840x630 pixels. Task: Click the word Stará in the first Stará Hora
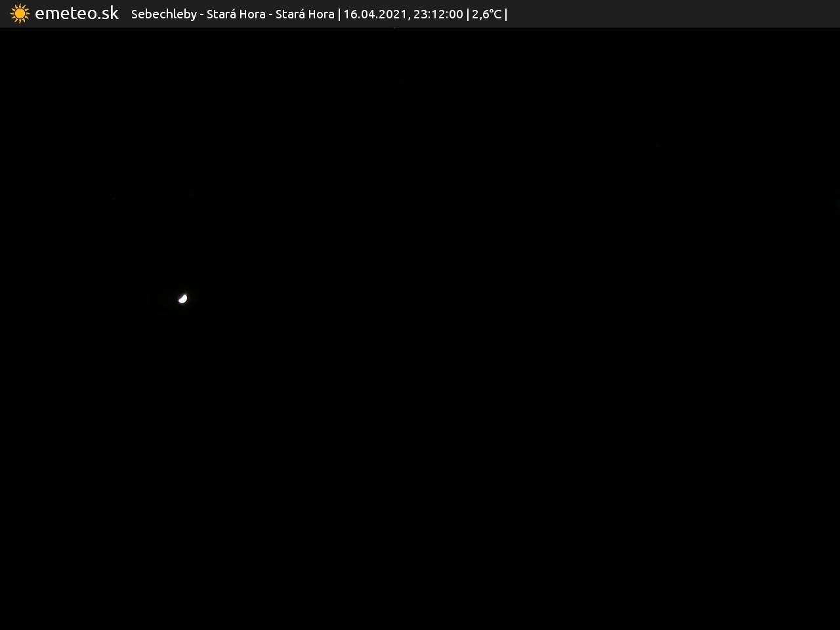coord(221,14)
